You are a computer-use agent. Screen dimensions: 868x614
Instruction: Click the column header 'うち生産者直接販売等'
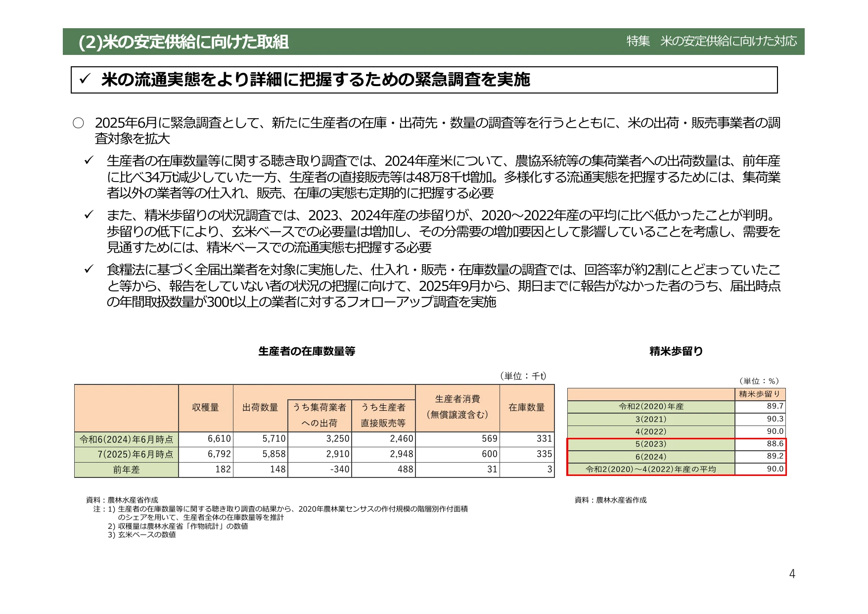[x=383, y=415]
